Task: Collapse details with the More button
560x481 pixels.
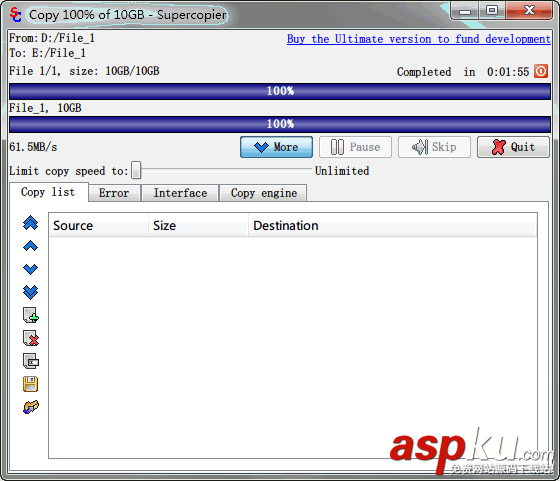Action: tap(276, 147)
